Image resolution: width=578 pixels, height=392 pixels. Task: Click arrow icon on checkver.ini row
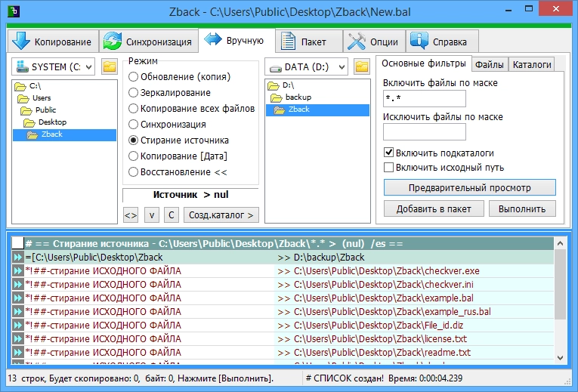(17, 285)
